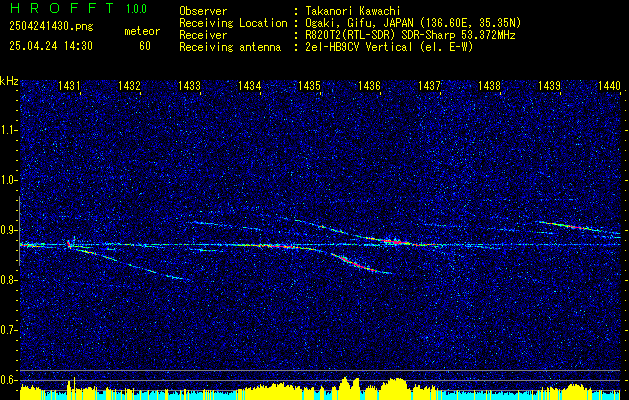Click time marker 1439
This screenshot has height=400, width=629.
549,85
